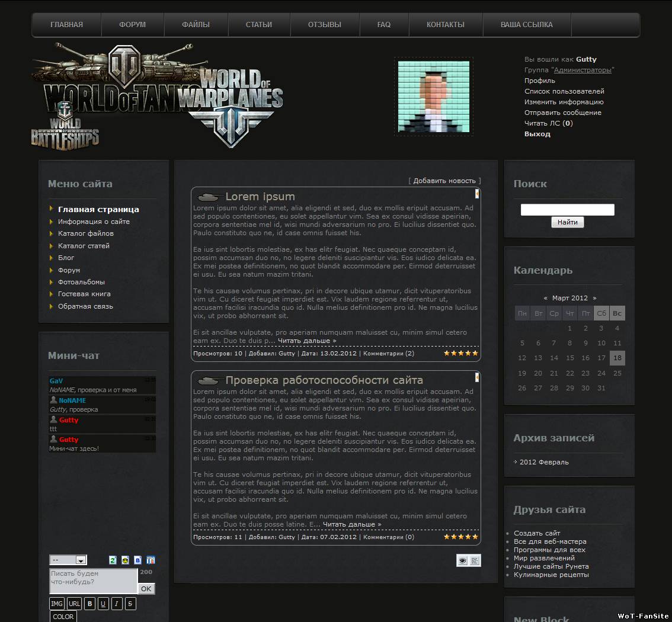Click Добавить новость link

click(x=444, y=181)
